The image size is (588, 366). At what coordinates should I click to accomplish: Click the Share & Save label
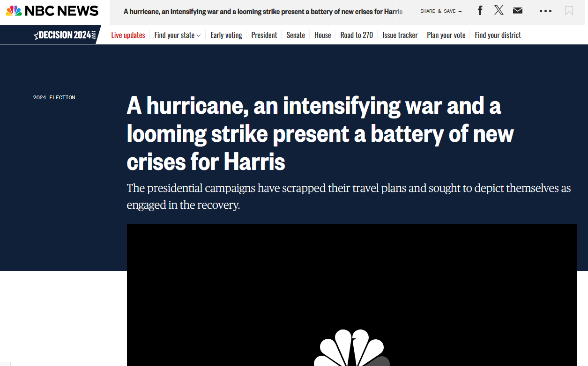(x=441, y=11)
